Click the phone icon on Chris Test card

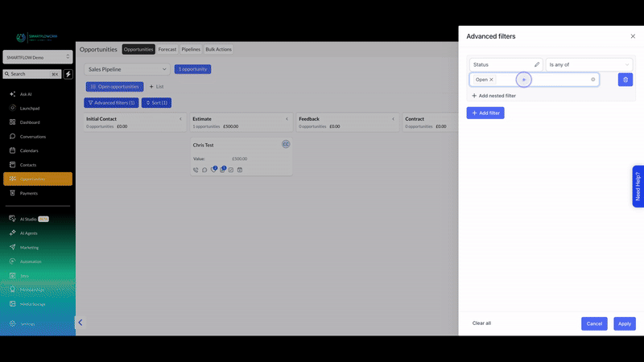point(196,170)
